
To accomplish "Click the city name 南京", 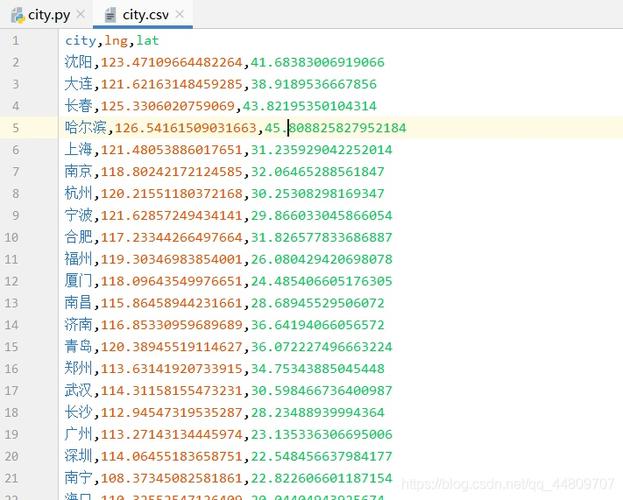I will 79,171.
